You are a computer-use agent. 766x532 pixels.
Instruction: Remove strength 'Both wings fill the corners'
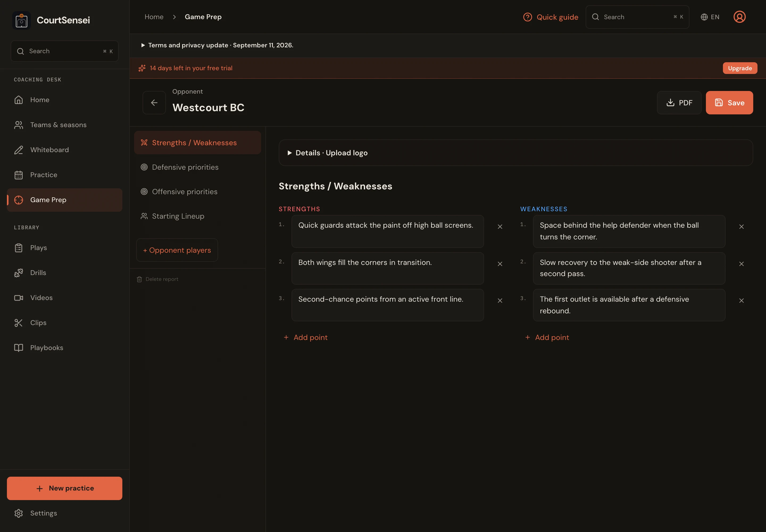pos(500,264)
